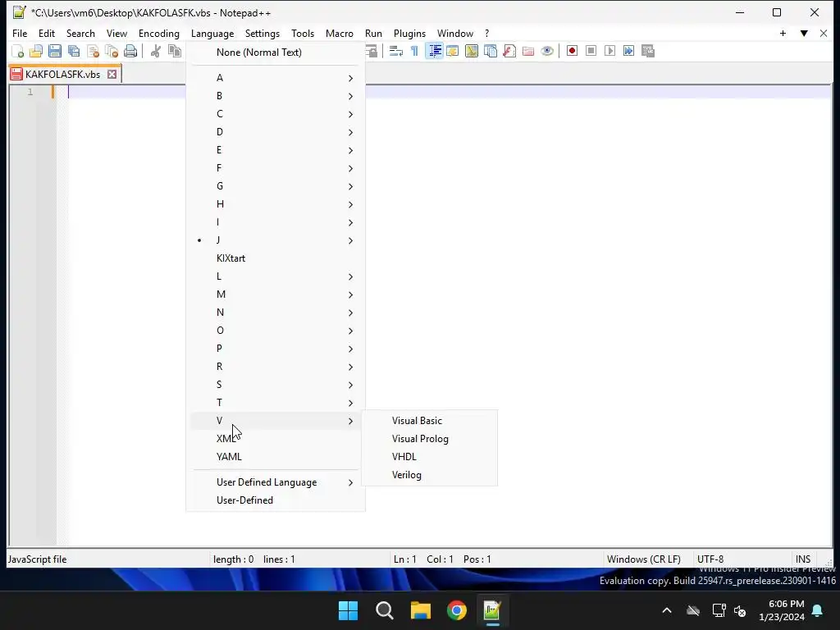Click the New file toolbar icon
The image size is (840, 630).
tap(17, 51)
